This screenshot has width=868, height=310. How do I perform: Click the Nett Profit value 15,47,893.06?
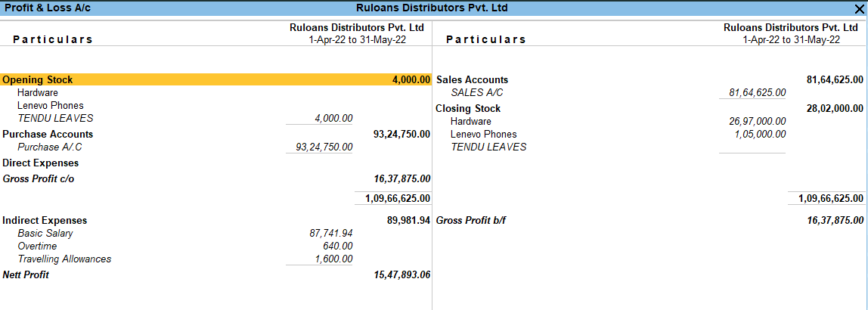coord(402,274)
